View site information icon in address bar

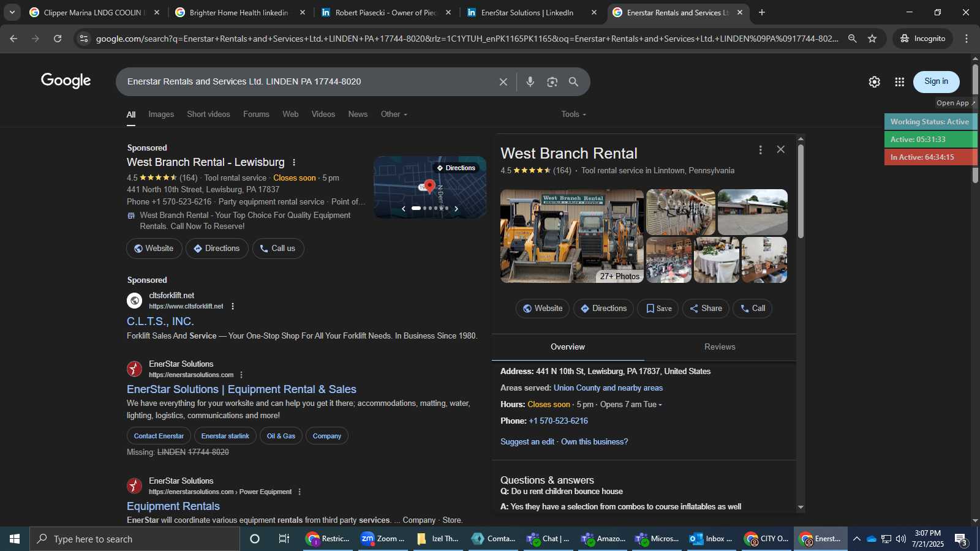[84, 39]
